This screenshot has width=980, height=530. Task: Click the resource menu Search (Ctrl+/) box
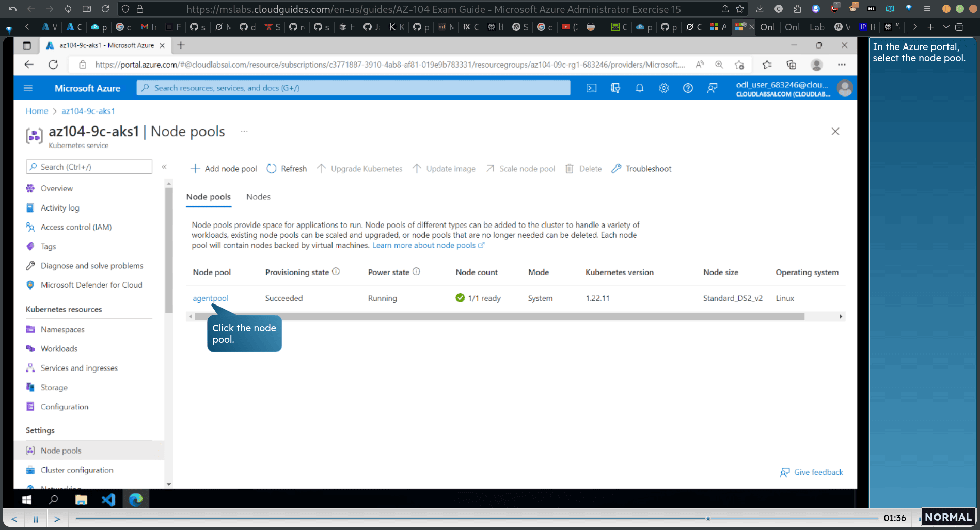tap(89, 167)
